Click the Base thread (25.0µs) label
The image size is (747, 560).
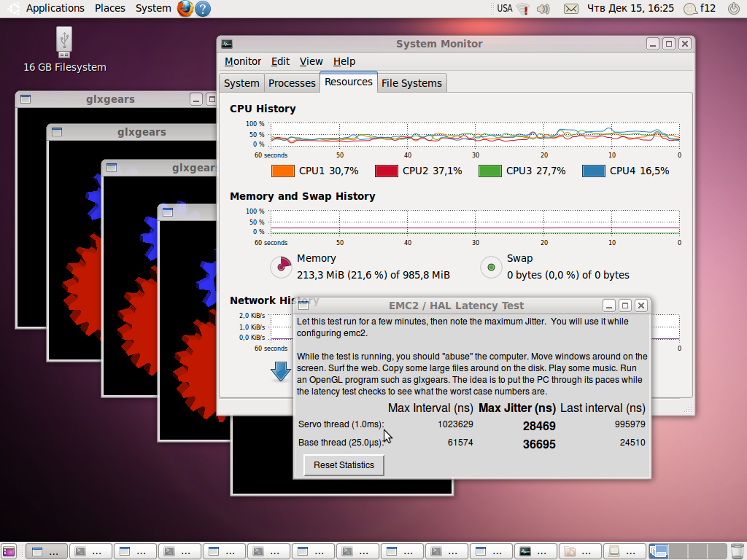(x=341, y=443)
